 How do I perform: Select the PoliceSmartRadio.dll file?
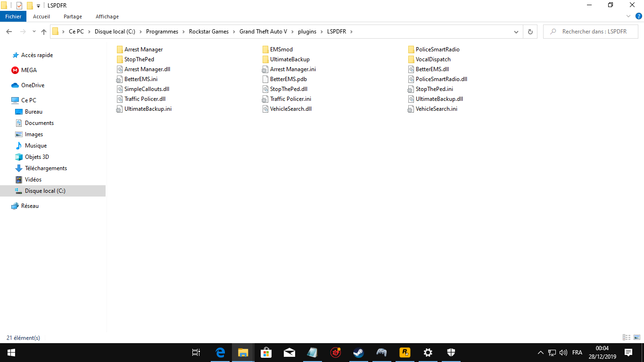coord(438,79)
